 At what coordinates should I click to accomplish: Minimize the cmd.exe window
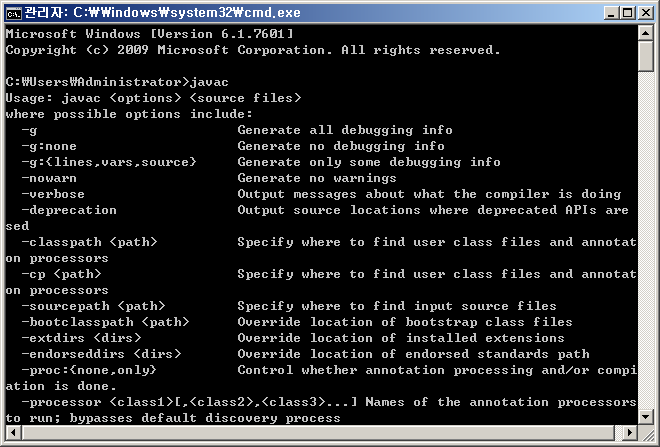(611, 13)
